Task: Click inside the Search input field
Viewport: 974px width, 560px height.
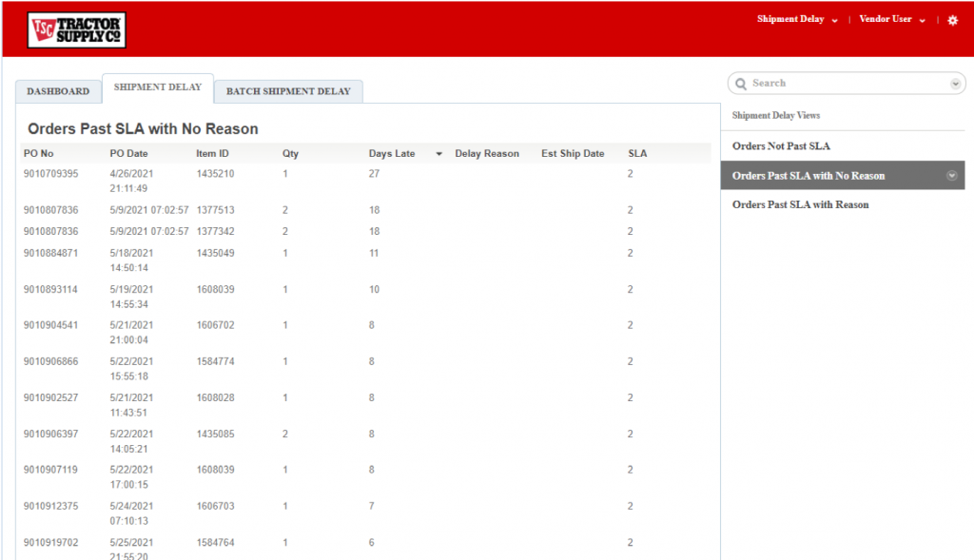Action: point(846,84)
